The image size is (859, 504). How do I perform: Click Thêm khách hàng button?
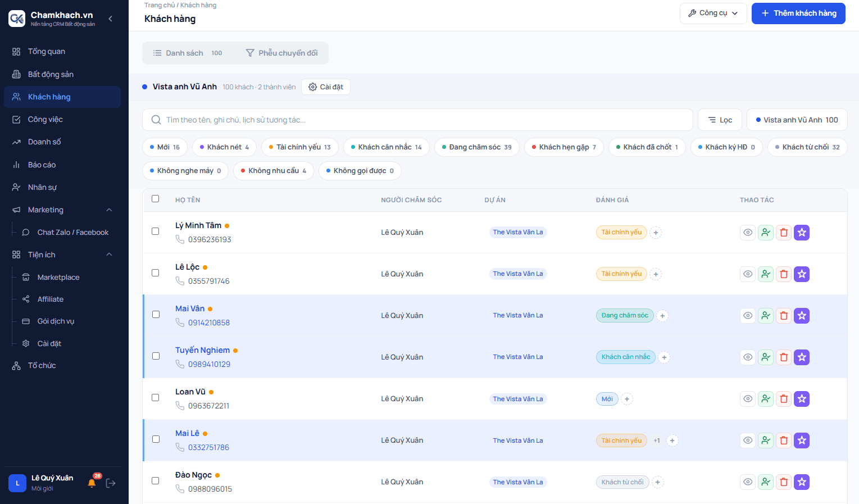pyautogui.click(x=798, y=13)
